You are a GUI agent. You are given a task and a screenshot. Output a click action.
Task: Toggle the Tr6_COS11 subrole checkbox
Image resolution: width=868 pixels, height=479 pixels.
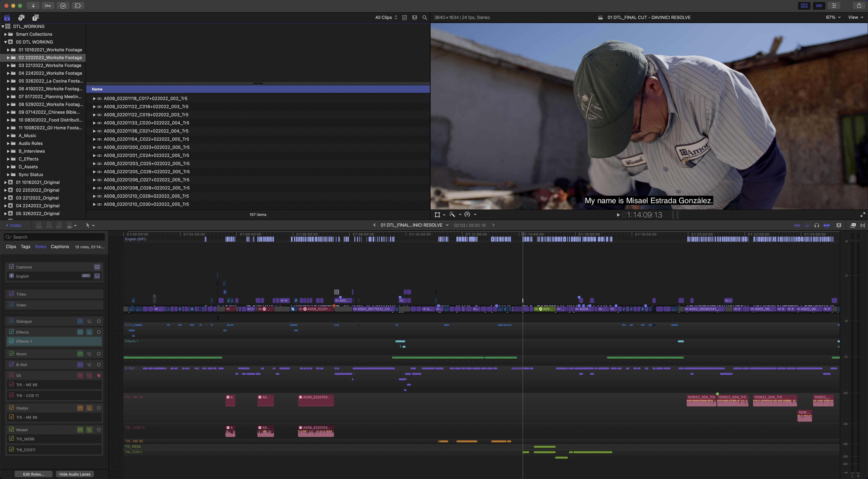point(12,449)
